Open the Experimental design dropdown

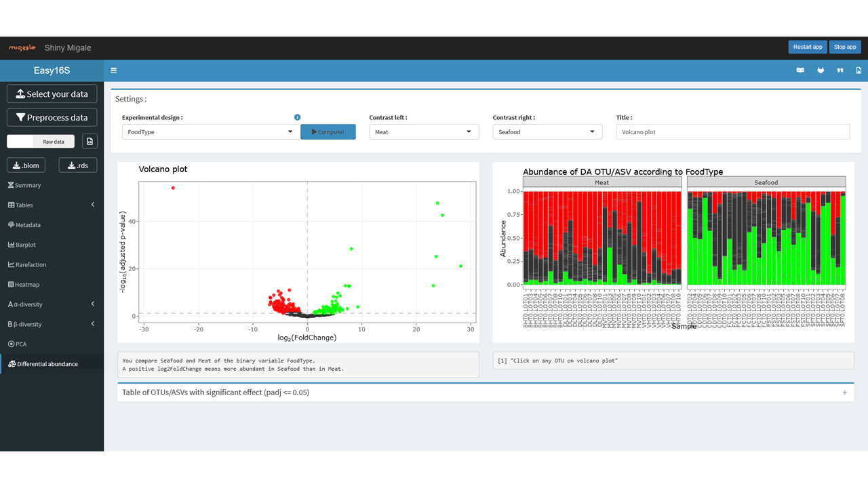[210, 132]
